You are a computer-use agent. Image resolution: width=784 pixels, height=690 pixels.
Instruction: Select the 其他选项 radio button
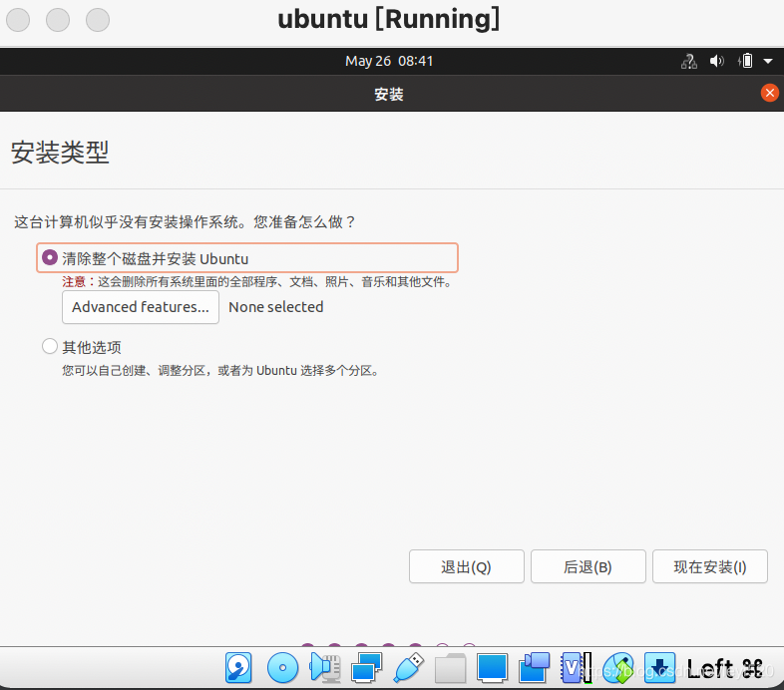pyautogui.click(x=50, y=346)
